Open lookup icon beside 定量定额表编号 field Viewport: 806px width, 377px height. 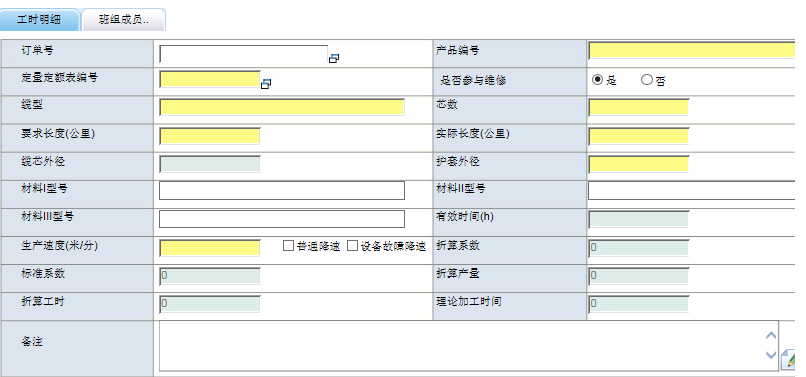pos(266,84)
